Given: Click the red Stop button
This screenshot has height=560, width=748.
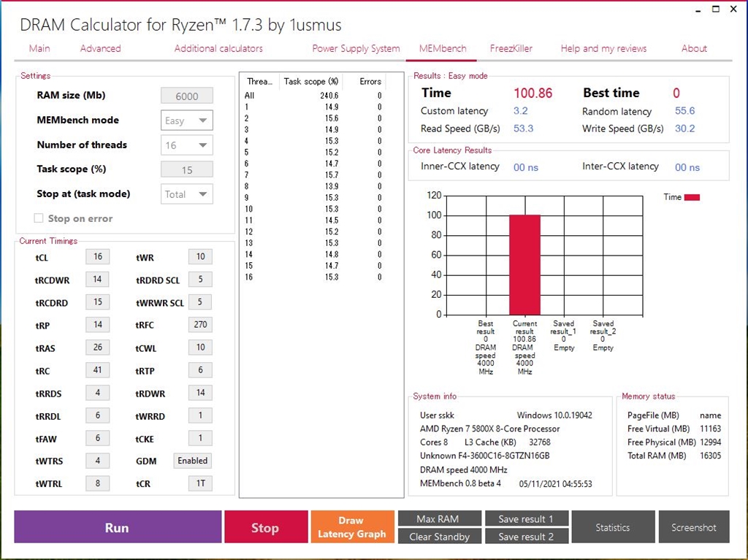Looking at the screenshot, I should tap(266, 527).
